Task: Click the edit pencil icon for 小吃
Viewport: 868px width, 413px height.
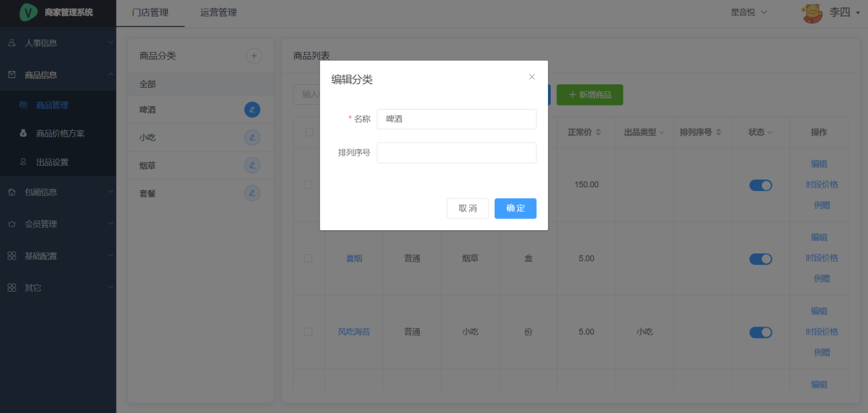Action: [252, 138]
